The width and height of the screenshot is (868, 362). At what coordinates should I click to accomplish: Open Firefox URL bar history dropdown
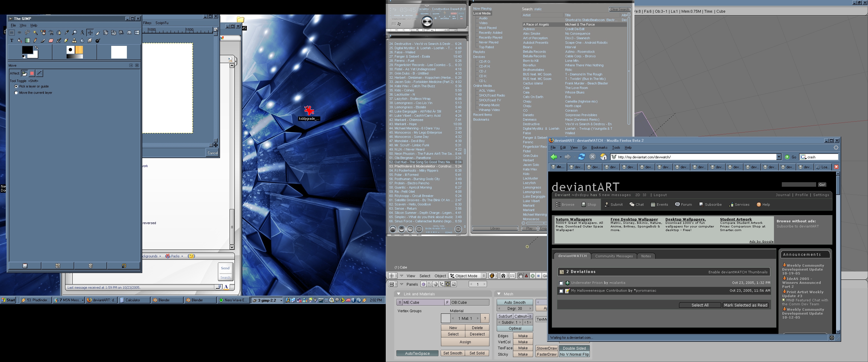tap(779, 157)
